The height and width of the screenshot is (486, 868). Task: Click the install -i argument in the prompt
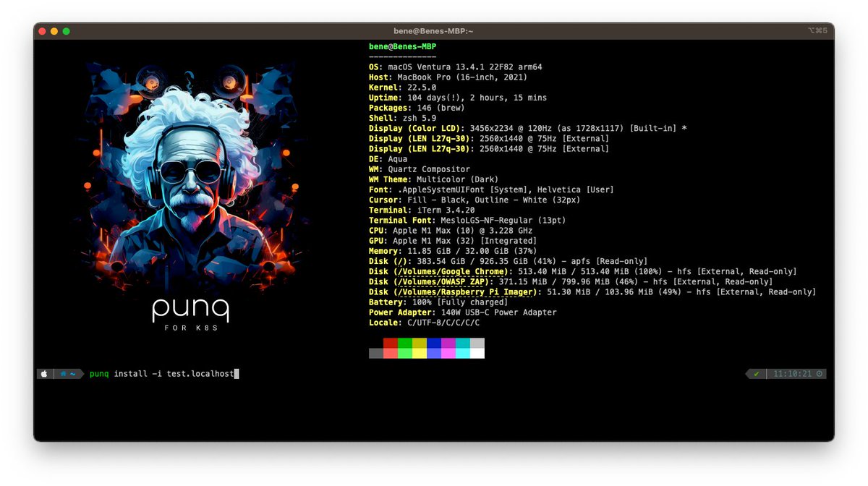(137, 374)
